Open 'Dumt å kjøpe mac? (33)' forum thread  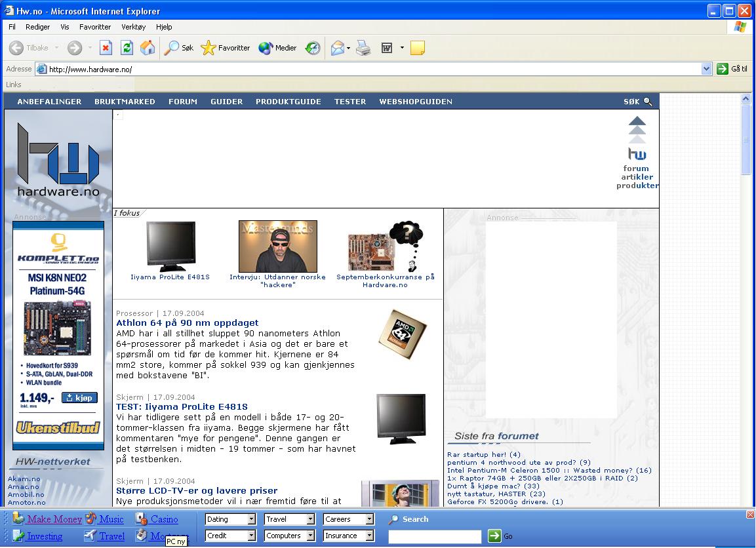[493, 486]
